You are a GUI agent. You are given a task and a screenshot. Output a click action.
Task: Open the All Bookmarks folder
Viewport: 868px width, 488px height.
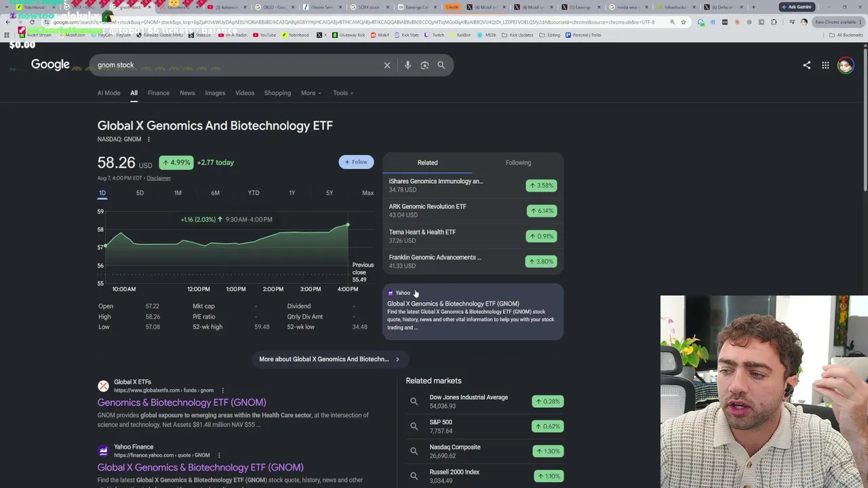(x=847, y=35)
